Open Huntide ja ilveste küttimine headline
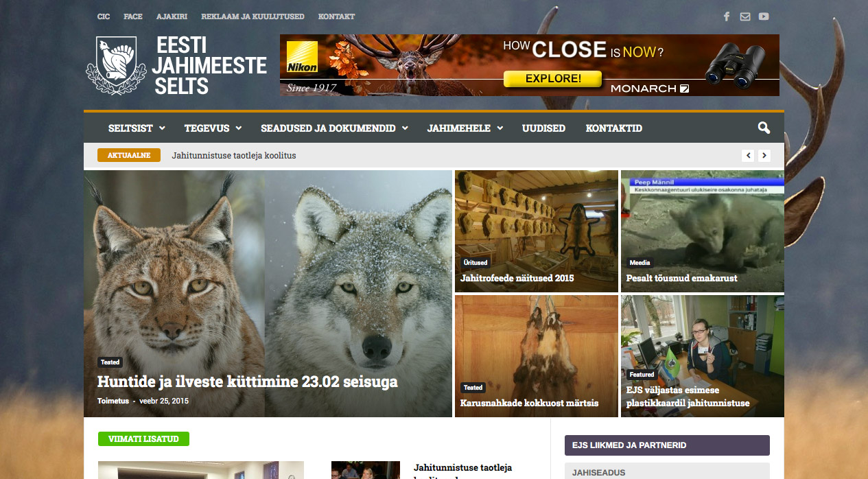The height and width of the screenshot is (479, 868). pos(247,382)
